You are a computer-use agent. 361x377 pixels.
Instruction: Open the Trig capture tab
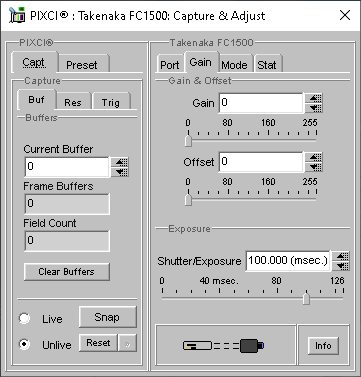111,102
